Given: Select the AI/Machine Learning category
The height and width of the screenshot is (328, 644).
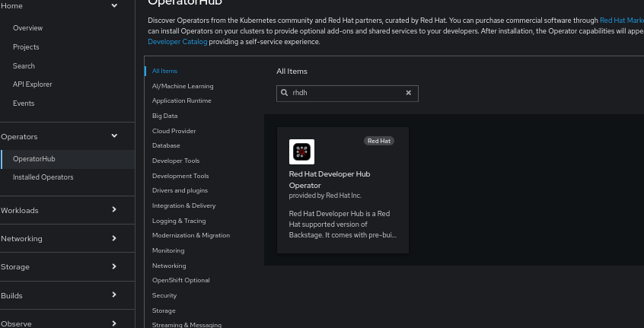Looking at the screenshot, I should click(x=183, y=86).
